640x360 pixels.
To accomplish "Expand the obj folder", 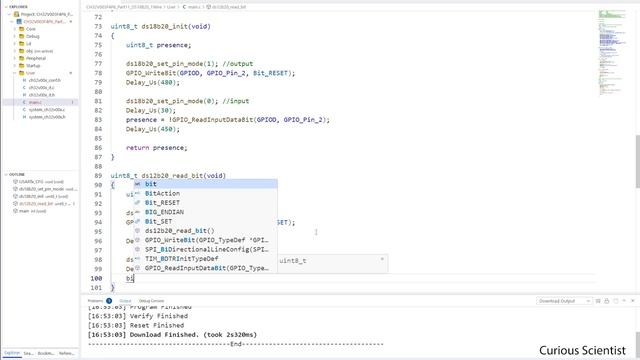I will point(15,51).
